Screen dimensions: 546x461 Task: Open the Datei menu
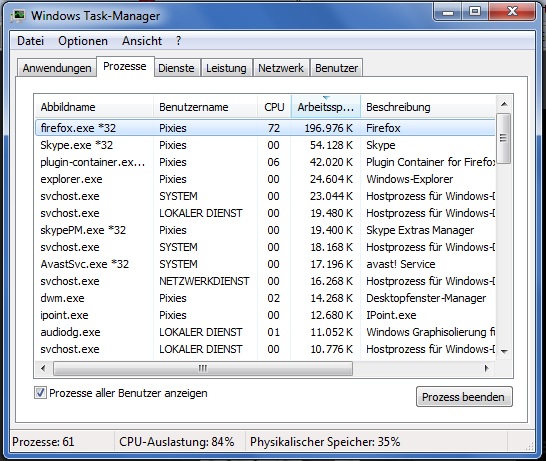[30, 41]
